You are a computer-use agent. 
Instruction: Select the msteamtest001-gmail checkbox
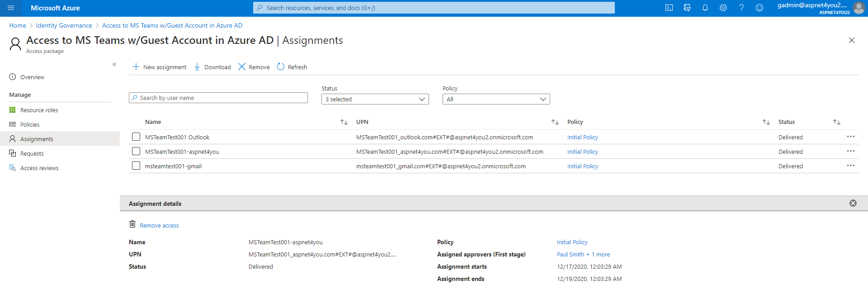(136, 166)
